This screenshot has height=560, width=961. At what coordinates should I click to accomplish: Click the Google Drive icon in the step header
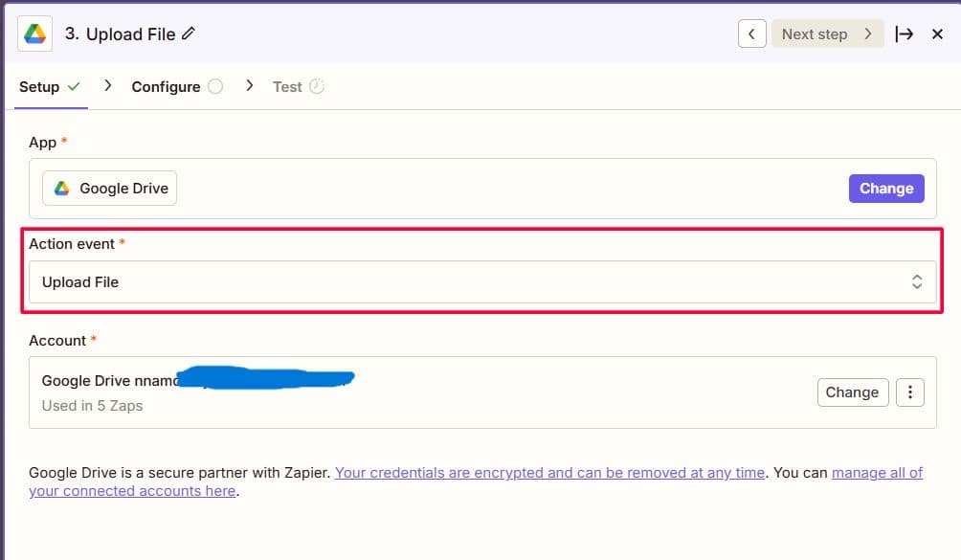34,34
